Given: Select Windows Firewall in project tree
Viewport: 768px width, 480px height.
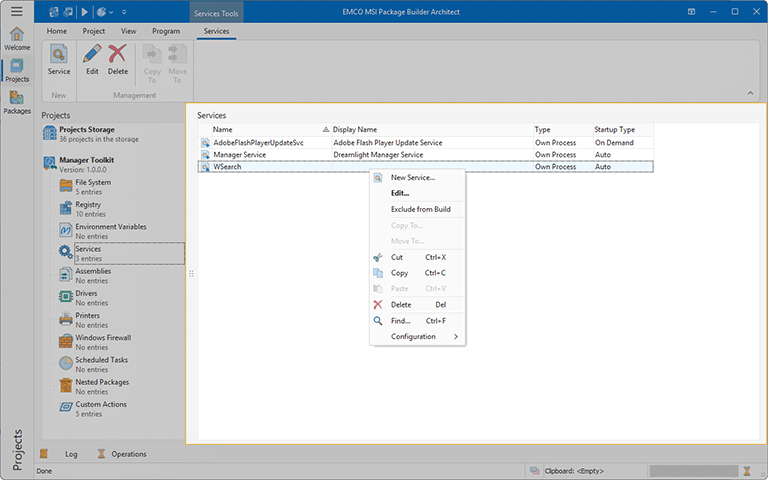Looking at the screenshot, I should coord(102,338).
